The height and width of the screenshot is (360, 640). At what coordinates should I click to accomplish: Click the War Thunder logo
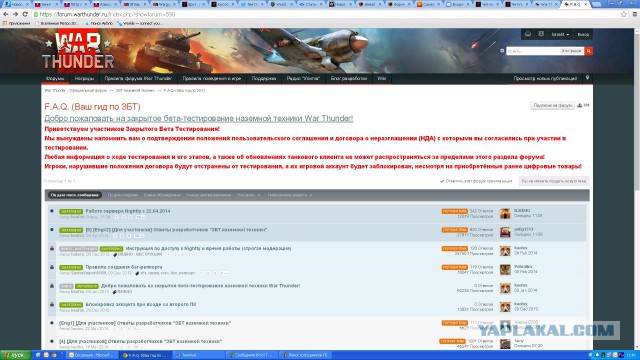tap(78, 51)
